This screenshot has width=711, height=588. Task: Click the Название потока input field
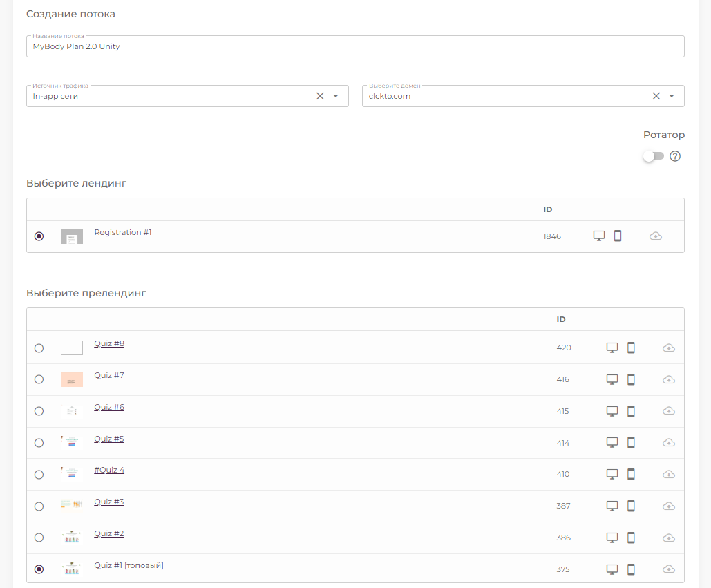tap(355, 46)
